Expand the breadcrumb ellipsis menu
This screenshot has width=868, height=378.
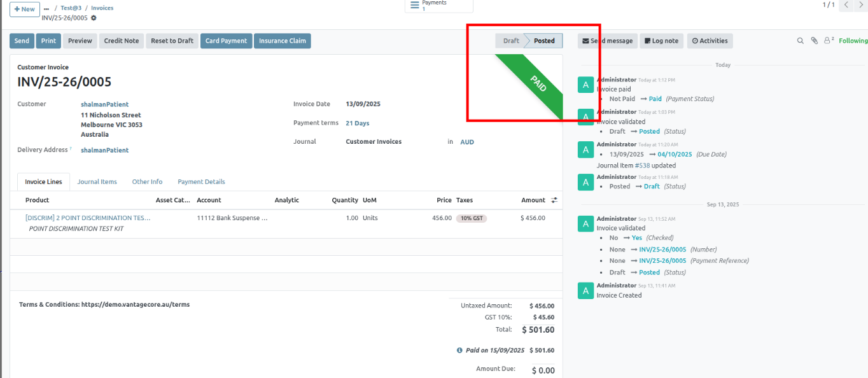coord(46,8)
